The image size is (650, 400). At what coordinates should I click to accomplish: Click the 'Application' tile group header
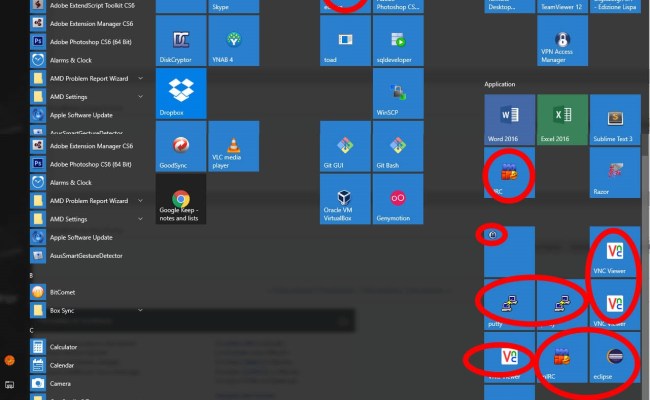500,84
